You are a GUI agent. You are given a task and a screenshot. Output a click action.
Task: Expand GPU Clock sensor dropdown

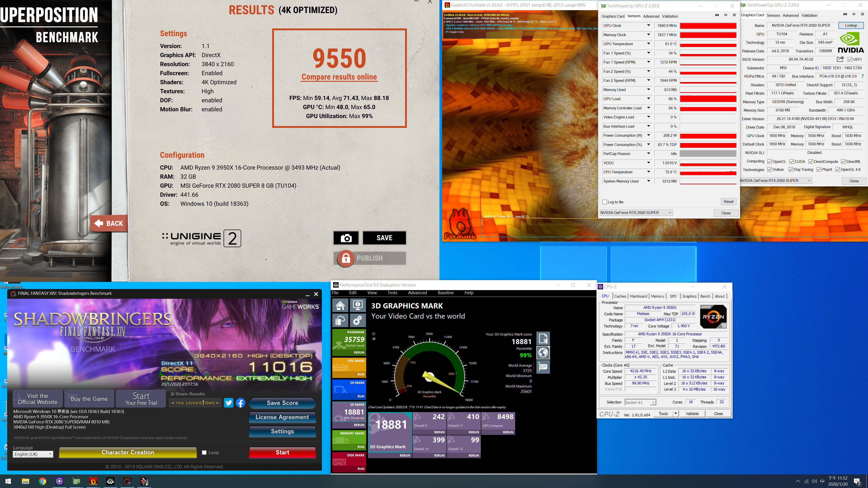point(648,25)
